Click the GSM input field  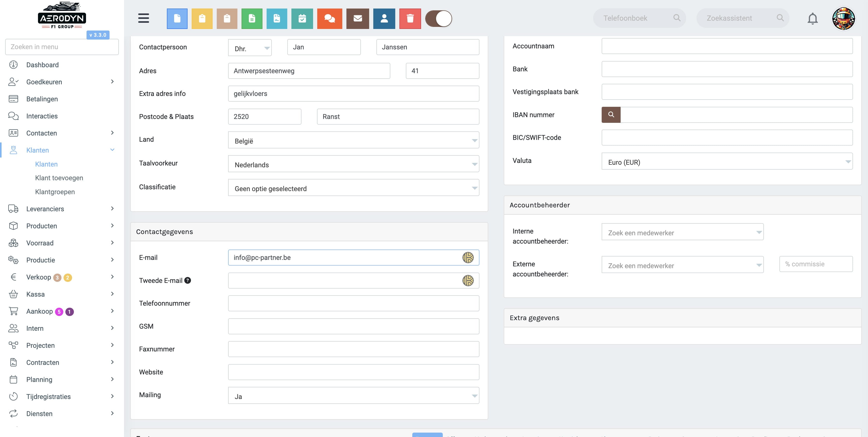coord(354,326)
